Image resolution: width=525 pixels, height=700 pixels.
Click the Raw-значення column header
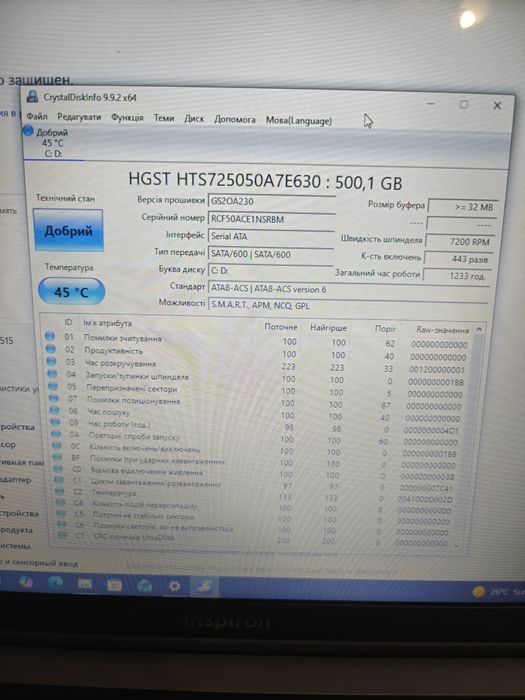pos(442,330)
